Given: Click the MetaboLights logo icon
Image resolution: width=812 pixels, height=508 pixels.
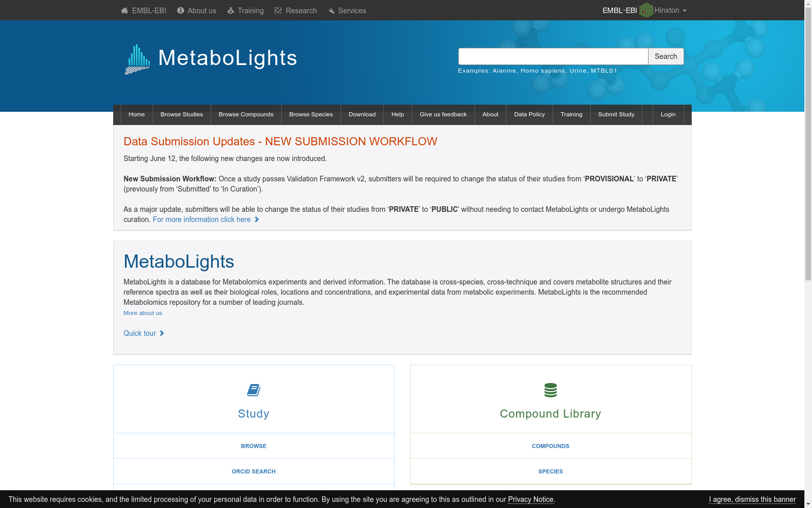Looking at the screenshot, I should coord(138,59).
